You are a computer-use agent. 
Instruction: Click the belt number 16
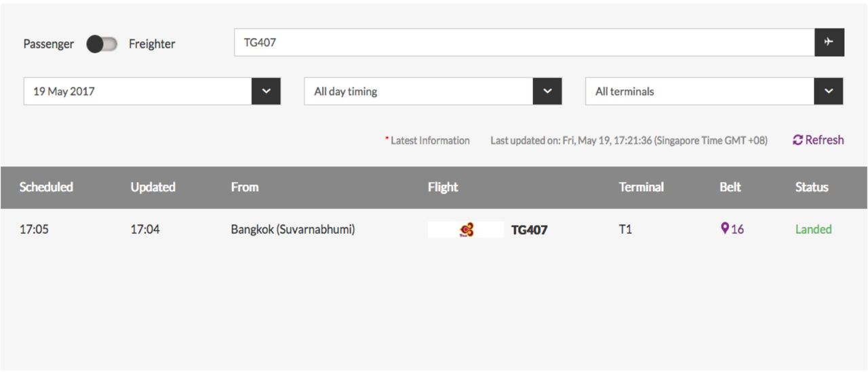click(737, 230)
